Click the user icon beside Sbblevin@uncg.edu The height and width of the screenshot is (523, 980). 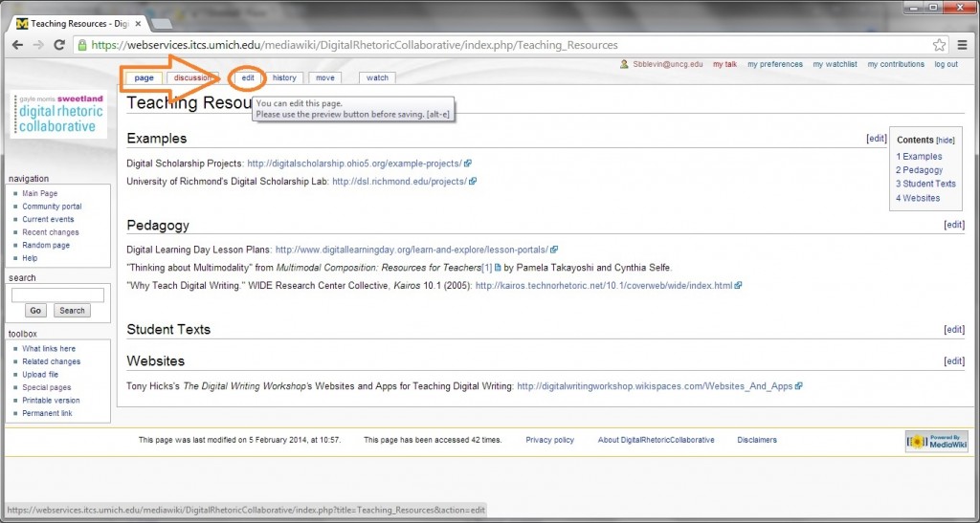[x=624, y=64]
